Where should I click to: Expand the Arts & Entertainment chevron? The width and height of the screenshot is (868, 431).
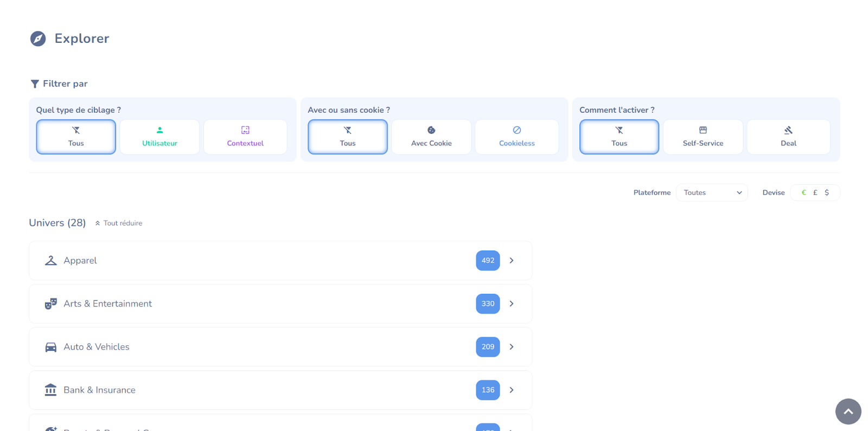[512, 304]
